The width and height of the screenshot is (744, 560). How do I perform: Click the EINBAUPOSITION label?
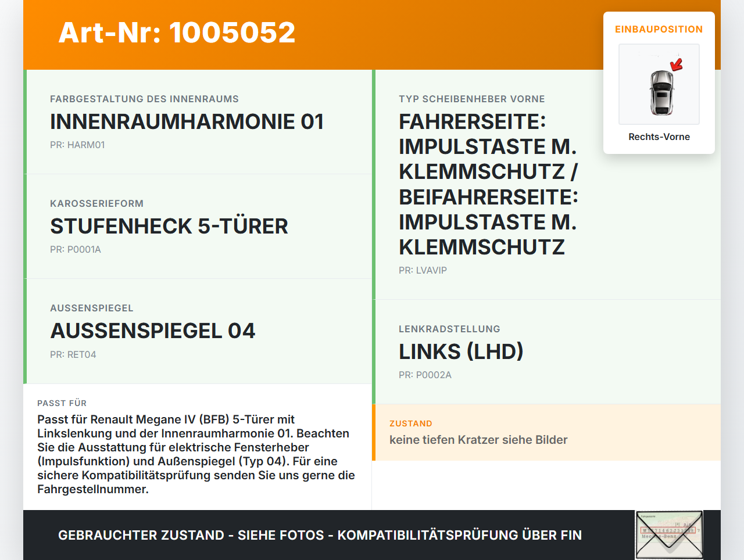click(659, 29)
